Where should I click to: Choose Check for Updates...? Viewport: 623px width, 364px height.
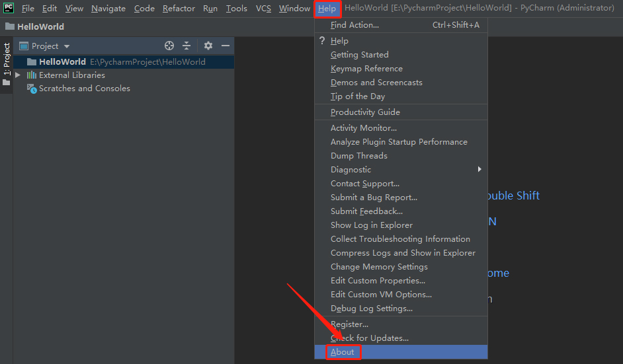pyautogui.click(x=401, y=339)
